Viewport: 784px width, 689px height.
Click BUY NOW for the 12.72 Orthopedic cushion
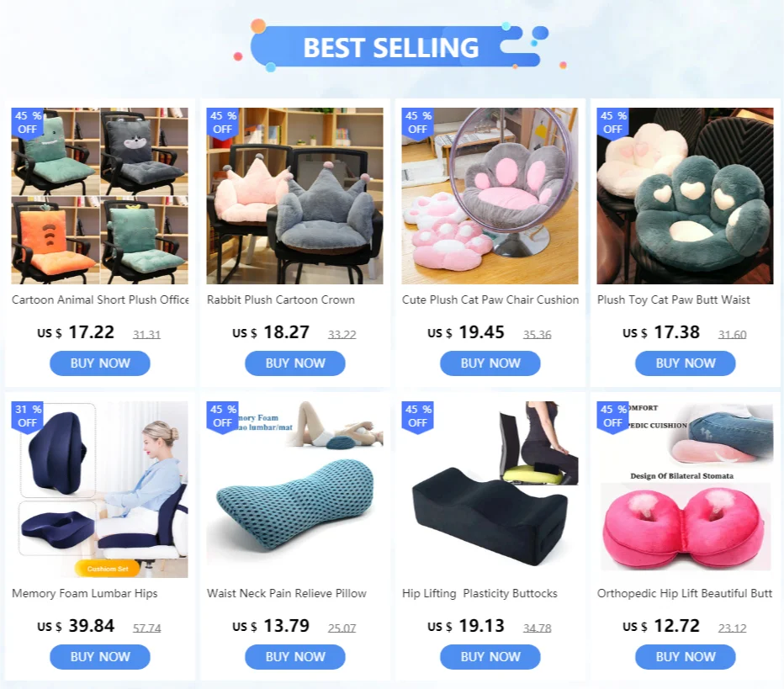pos(685,656)
